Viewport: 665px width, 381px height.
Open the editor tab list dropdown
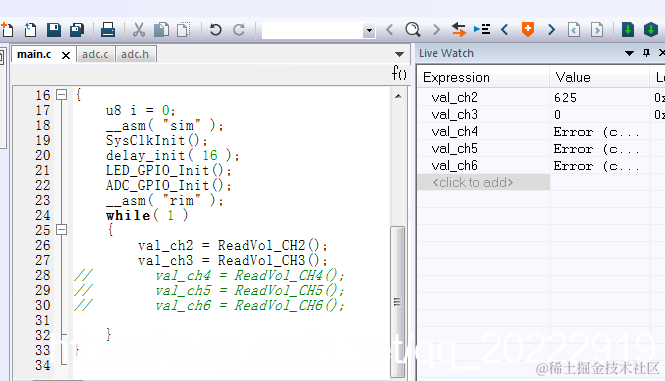pyautogui.click(x=399, y=54)
